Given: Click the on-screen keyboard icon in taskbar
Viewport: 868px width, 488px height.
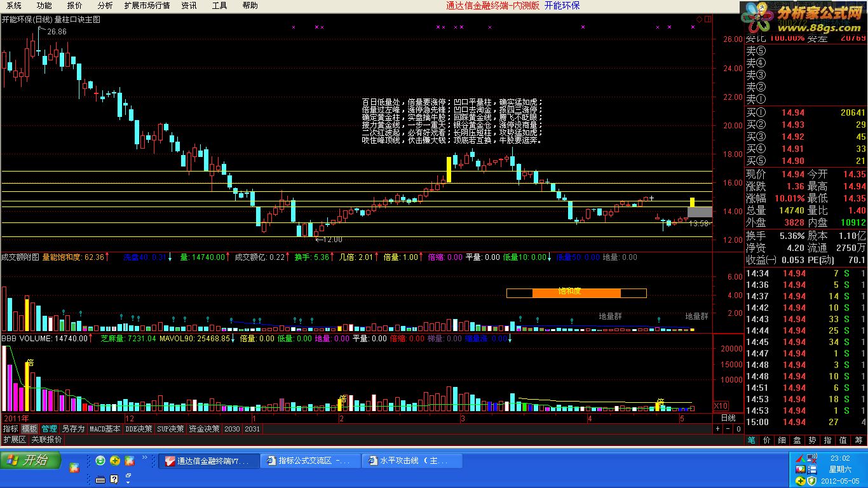Looking at the screenshot, I should point(100,479).
